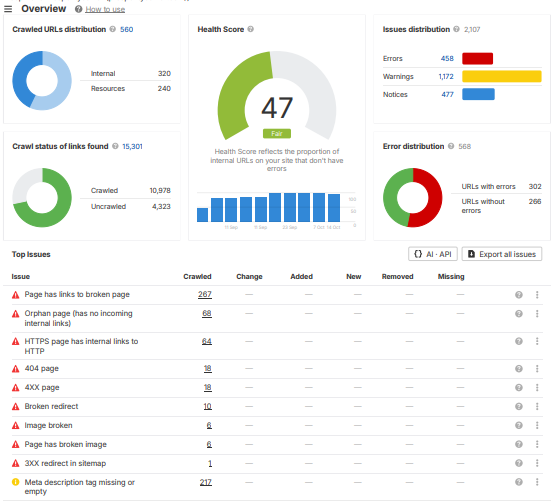Sort by the Change column header
The height and width of the screenshot is (503, 559).
[249, 277]
